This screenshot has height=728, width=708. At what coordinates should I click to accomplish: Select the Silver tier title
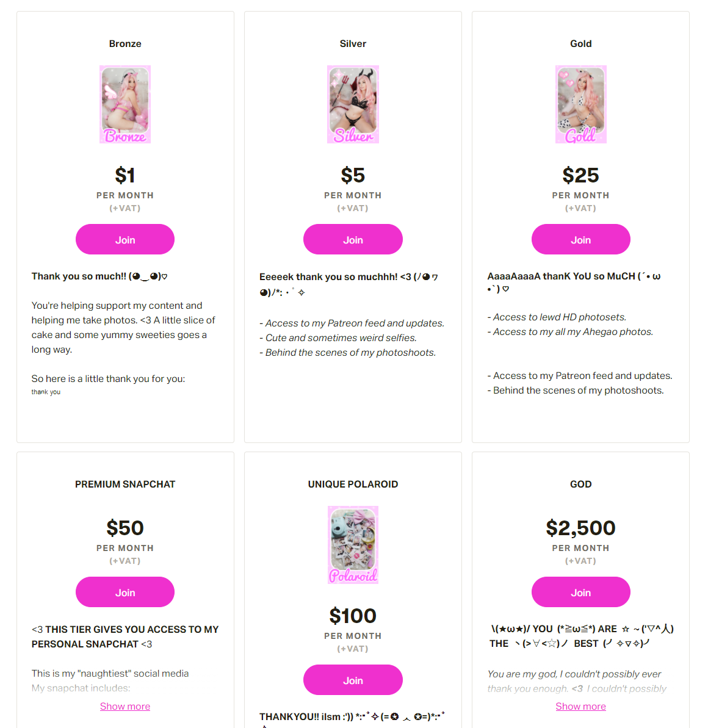[x=353, y=44]
